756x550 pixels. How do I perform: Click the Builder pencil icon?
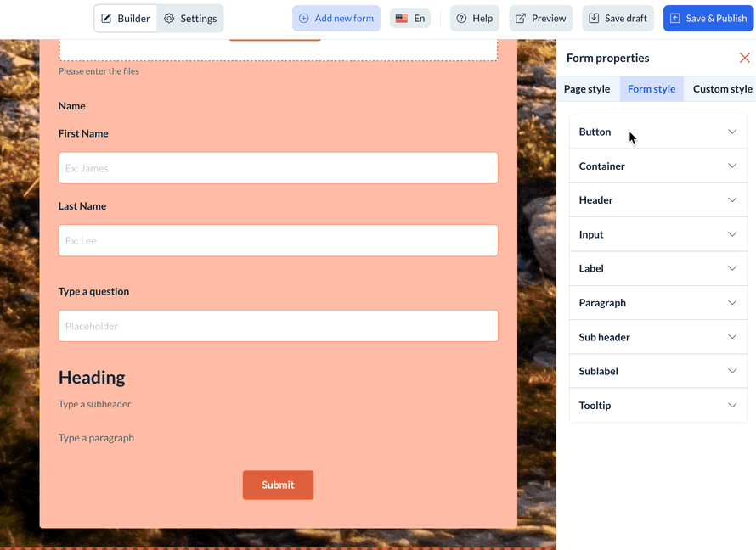(x=106, y=19)
